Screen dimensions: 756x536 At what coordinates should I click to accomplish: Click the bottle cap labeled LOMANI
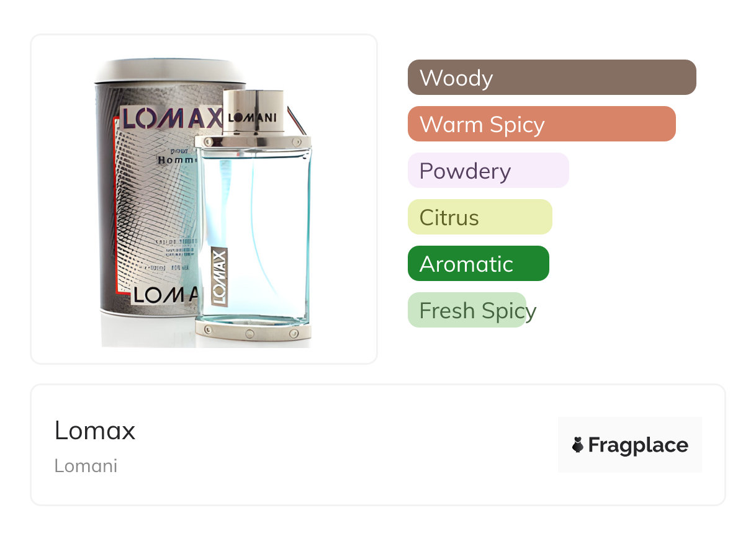pyautogui.click(x=253, y=113)
